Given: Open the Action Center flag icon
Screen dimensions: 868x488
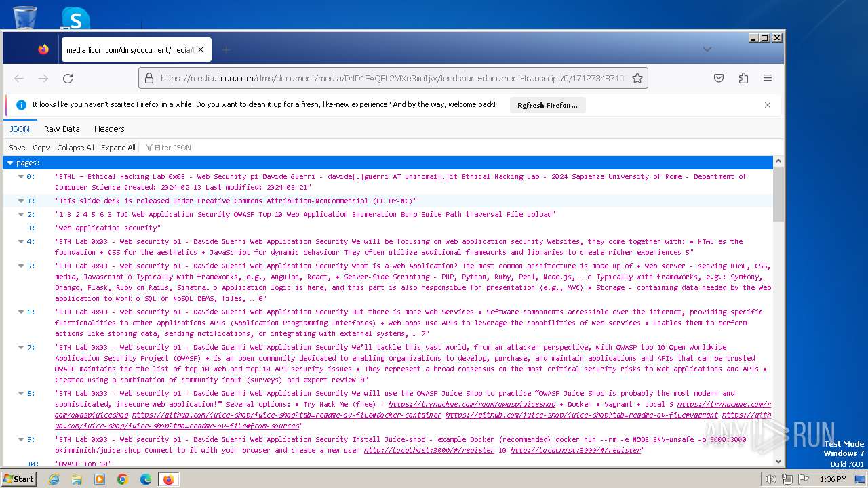Looking at the screenshot, I should click(803, 479).
